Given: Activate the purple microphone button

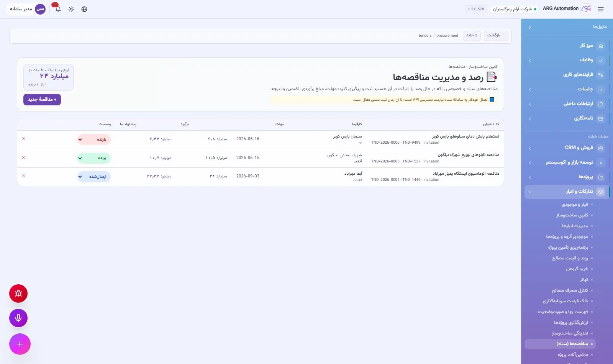Looking at the screenshot, I should click(18, 318).
